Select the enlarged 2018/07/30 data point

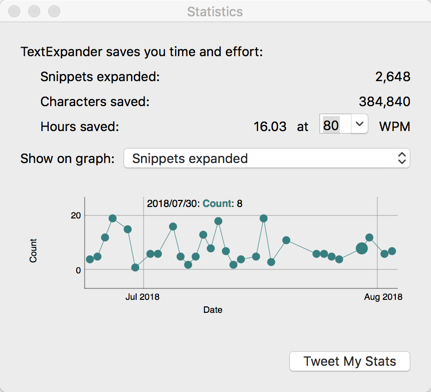click(x=362, y=248)
